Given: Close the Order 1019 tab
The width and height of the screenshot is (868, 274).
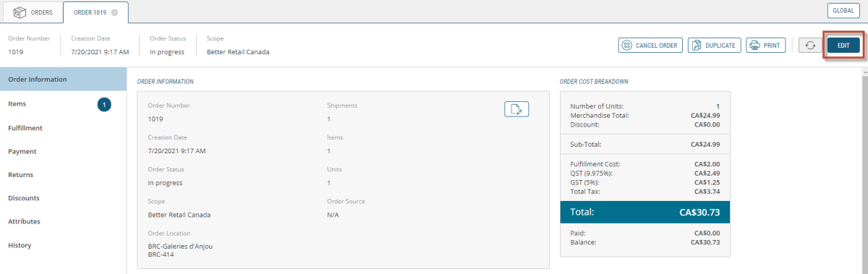Looking at the screenshot, I should coord(114,12).
